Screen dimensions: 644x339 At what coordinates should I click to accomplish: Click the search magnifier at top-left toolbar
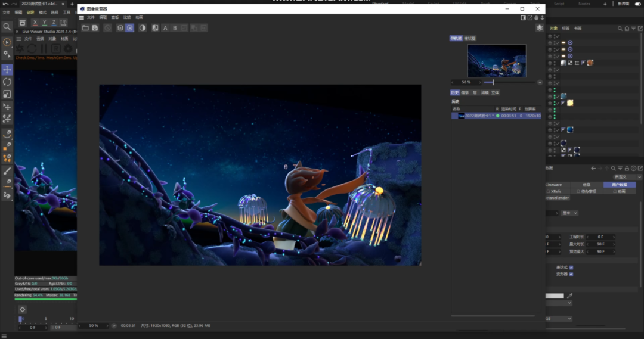tap(7, 27)
